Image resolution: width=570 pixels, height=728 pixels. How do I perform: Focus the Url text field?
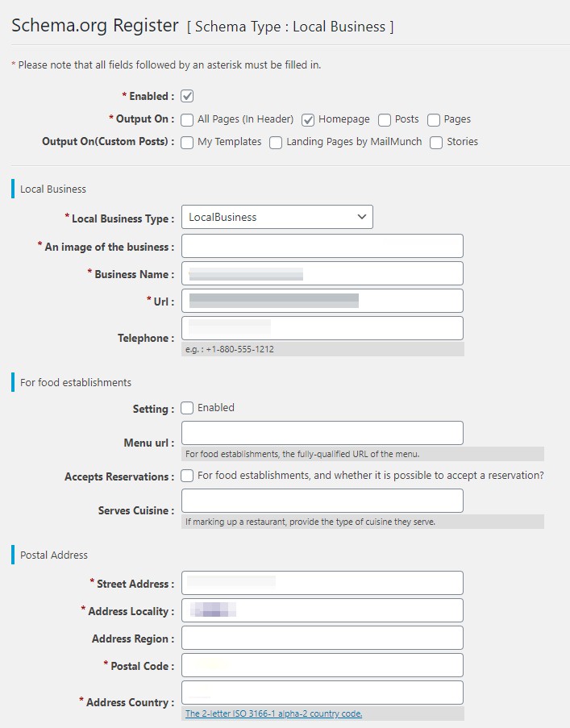coord(322,301)
